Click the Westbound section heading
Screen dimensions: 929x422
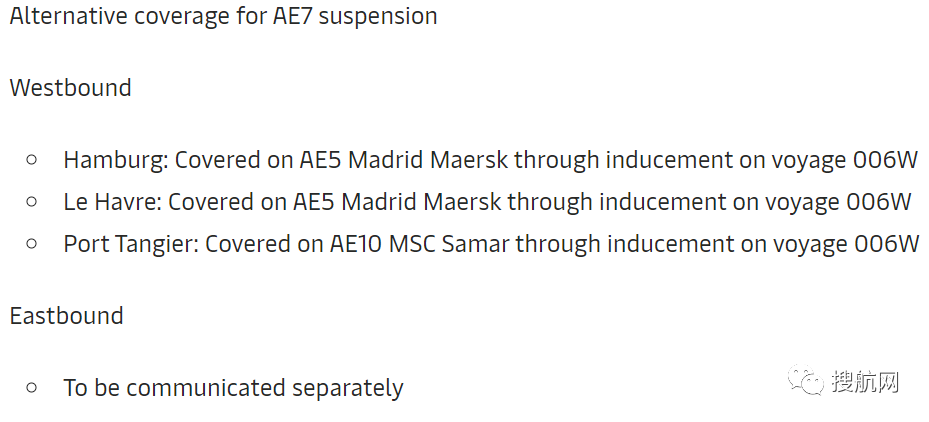[x=71, y=88]
